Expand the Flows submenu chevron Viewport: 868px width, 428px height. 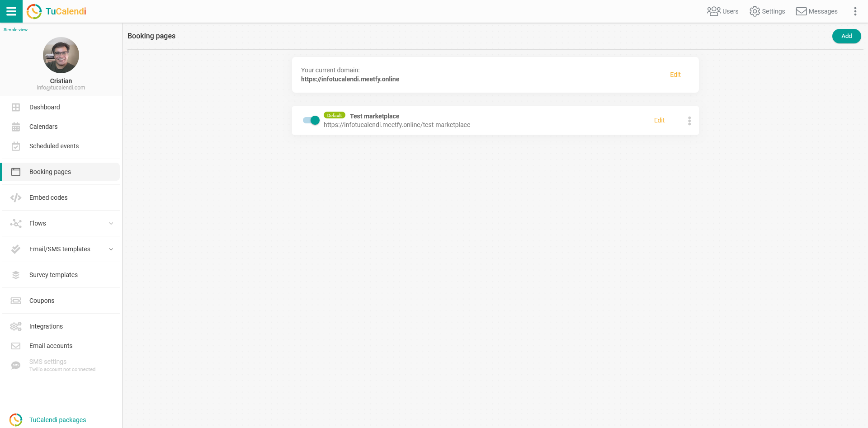(x=111, y=223)
